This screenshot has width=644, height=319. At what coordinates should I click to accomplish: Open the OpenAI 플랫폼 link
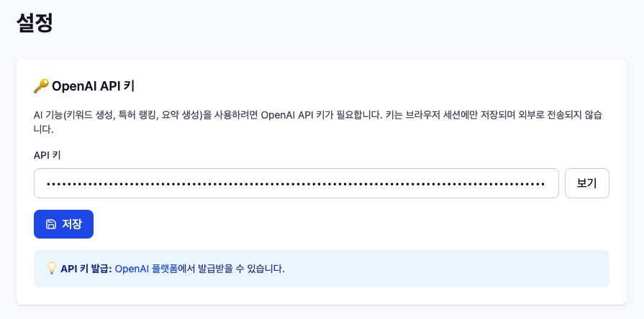click(x=146, y=269)
